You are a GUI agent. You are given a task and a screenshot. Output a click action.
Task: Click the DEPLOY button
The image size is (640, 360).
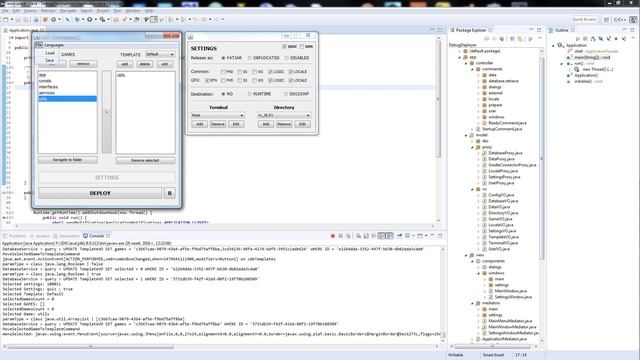100,193
